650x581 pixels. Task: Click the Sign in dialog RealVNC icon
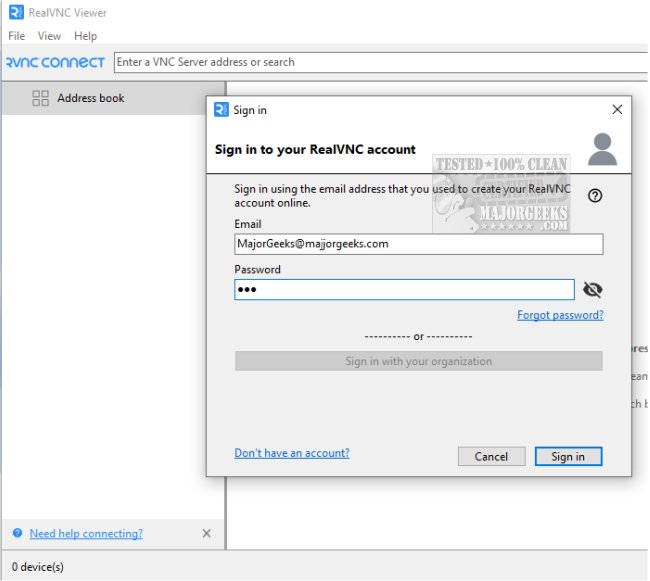click(x=221, y=110)
